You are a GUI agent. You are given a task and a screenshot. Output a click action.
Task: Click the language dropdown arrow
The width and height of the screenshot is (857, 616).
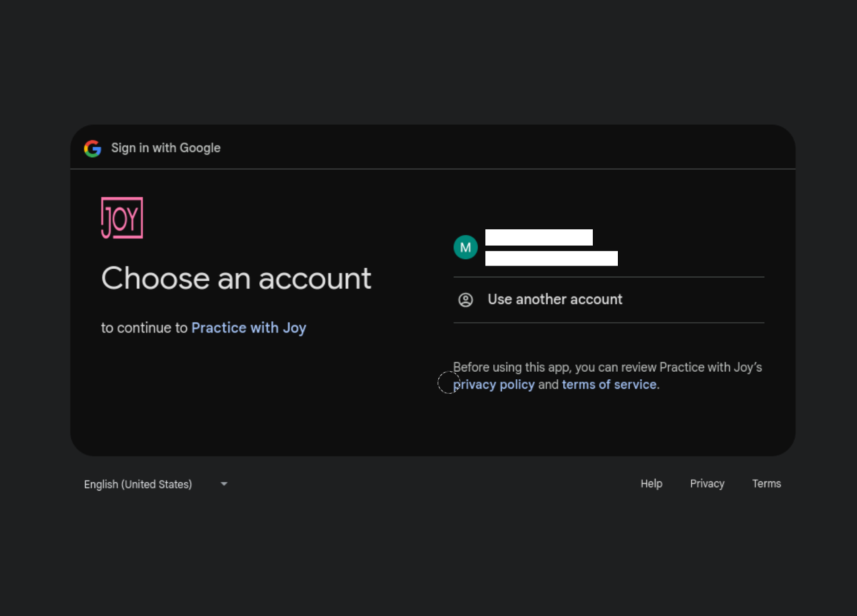click(224, 484)
